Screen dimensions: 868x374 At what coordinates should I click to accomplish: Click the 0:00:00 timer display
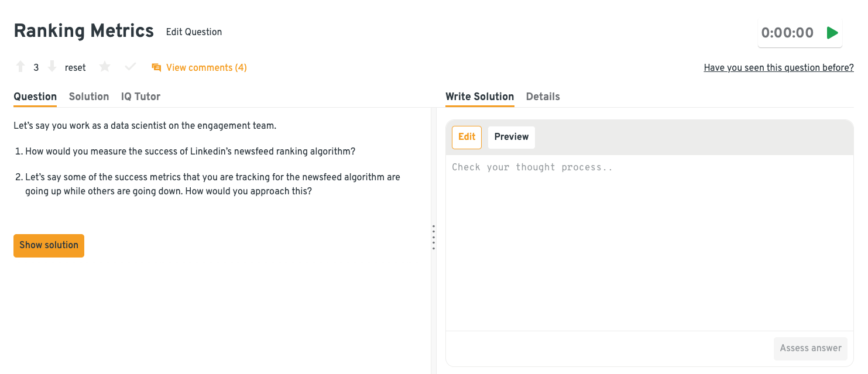(787, 33)
